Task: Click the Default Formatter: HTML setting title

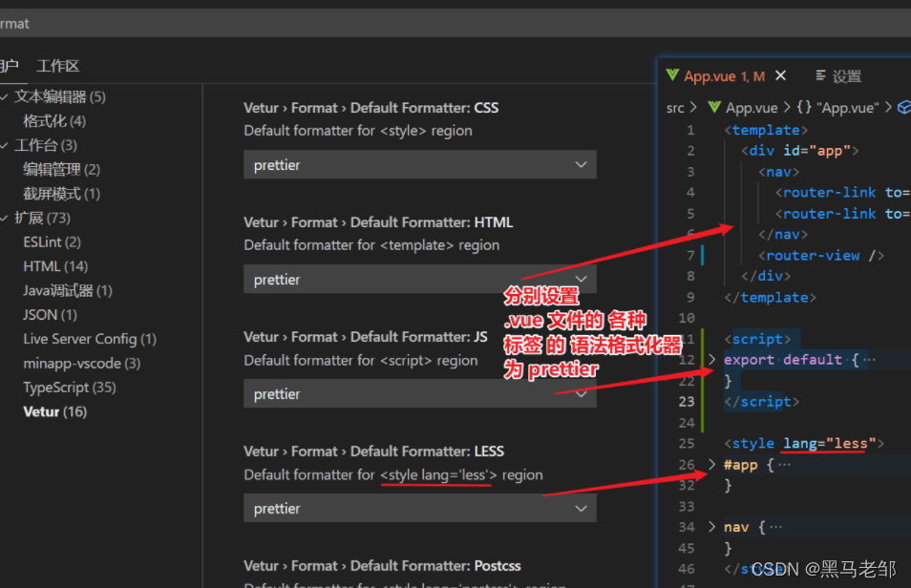Action: [377, 222]
